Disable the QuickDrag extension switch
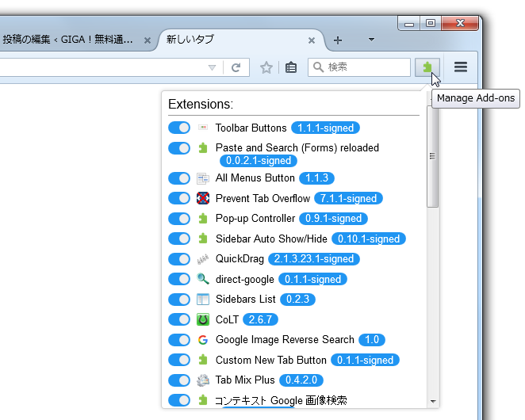 coord(179,258)
